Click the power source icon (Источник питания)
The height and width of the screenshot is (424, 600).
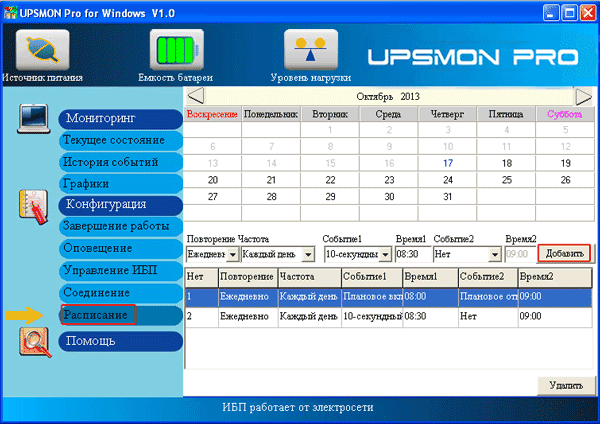click(x=42, y=50)
